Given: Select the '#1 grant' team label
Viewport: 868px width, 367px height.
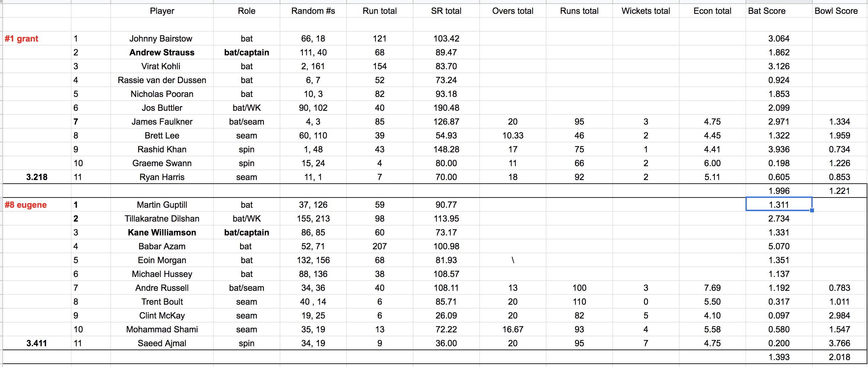Looking at the screenshot, I should [21, 39].
